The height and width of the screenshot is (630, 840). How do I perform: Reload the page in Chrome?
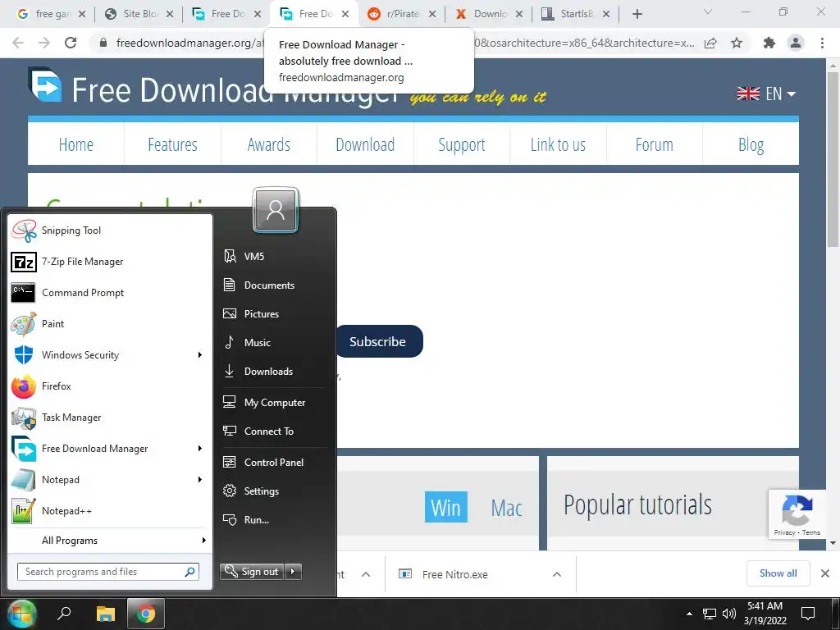[x=71, y=43]
